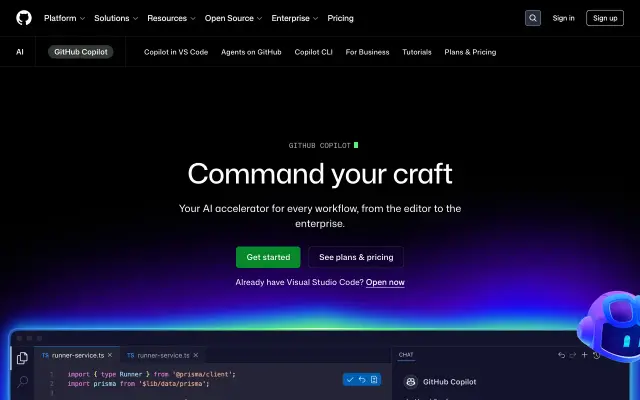
Task: Expand the Platform menu
Action: (x=64, y=18)
